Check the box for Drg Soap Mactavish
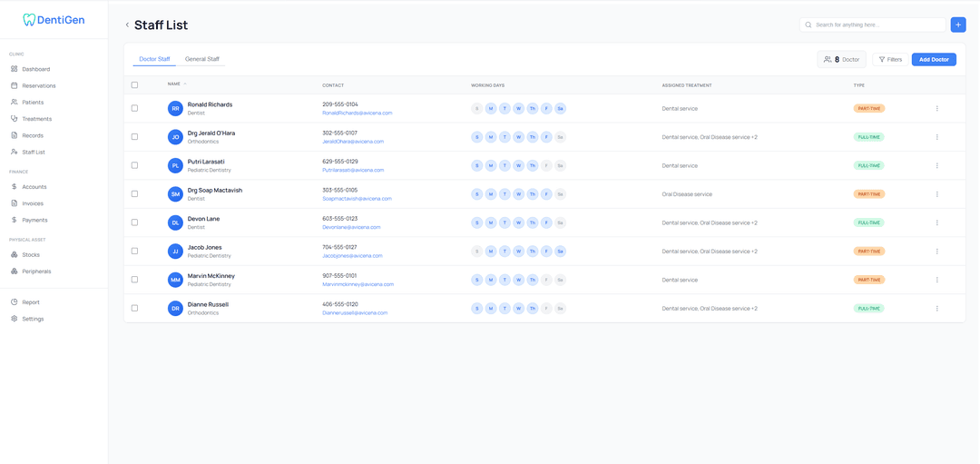Image resolution: width=980 pixels, height=464 pixels. click(134, 193)
